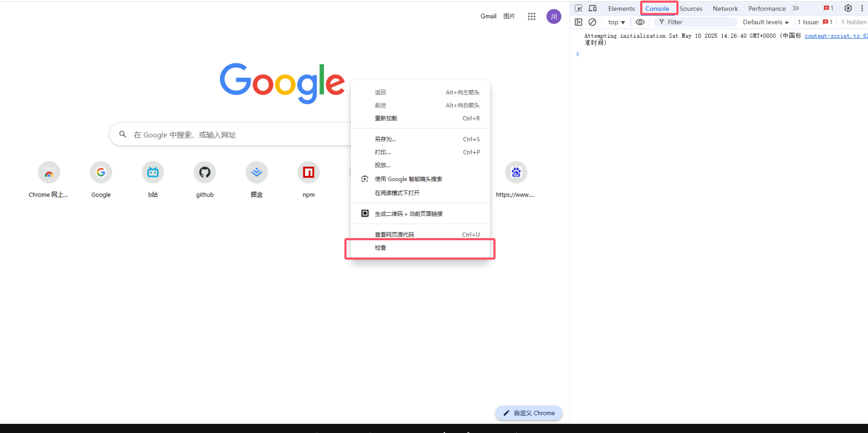Activate the inspect element picker icon

(579, 8)
